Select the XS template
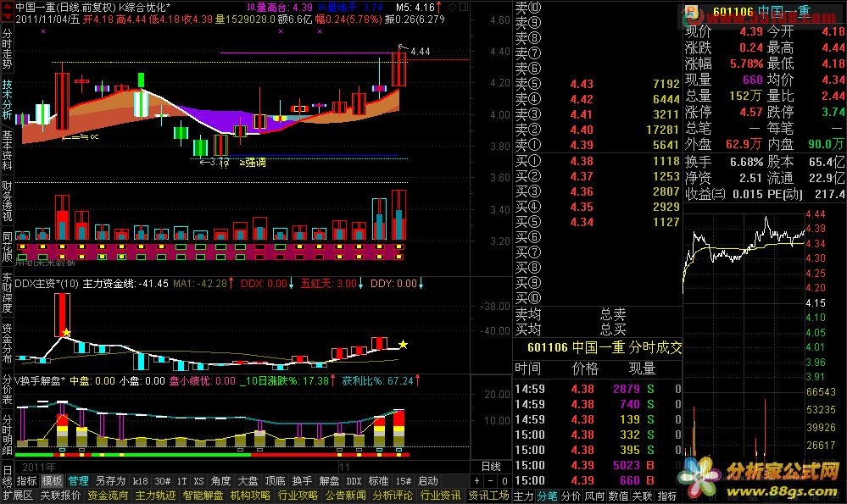 pos(199,481)
